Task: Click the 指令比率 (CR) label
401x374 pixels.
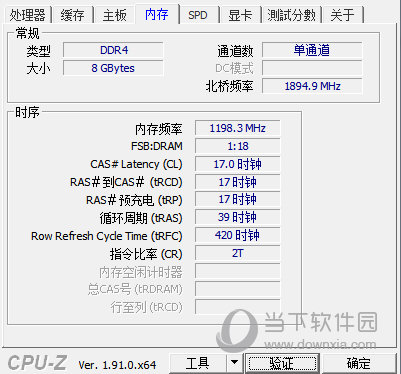Action: point(146,254)
